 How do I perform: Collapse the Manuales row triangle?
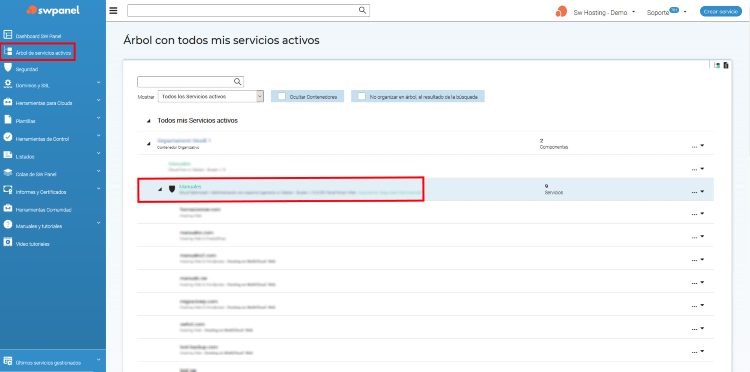coord(160,190)
